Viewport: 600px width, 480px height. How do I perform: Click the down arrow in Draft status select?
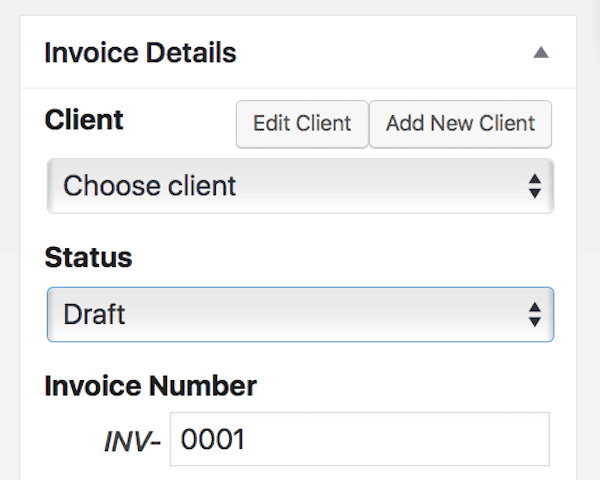[x=535, y=322]
